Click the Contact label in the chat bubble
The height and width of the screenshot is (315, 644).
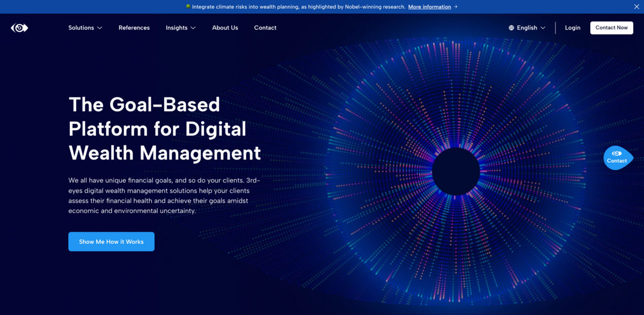tap(617, 160)
